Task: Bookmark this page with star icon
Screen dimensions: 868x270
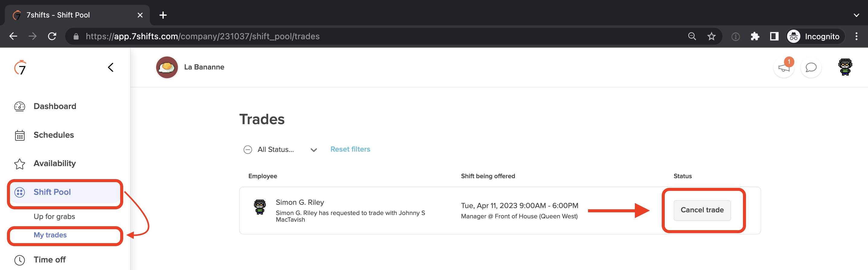Action: point(711,36)
